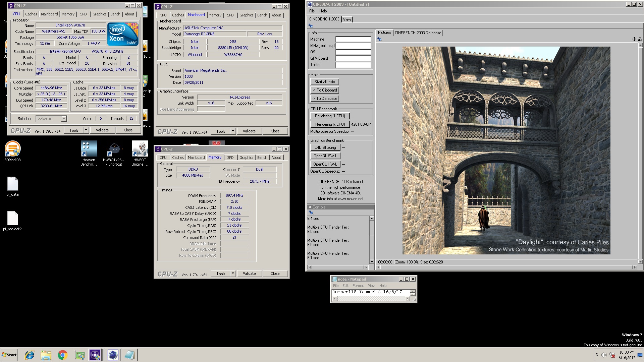The width and height of the screenshot is (644, 362).
Task: Open Bench tab in CPU-Z CPU window
Action: tap(115, 14)
